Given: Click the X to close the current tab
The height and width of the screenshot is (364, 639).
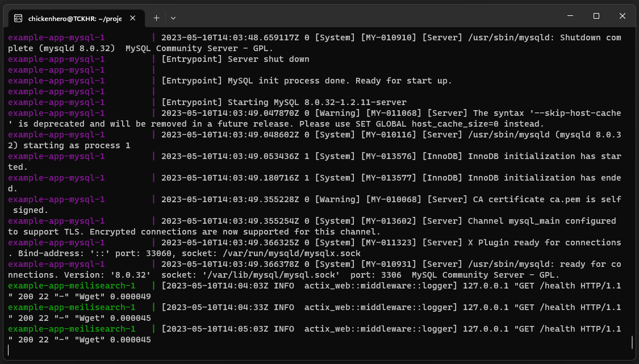Looking at the screenshot, I should point(132,18).
